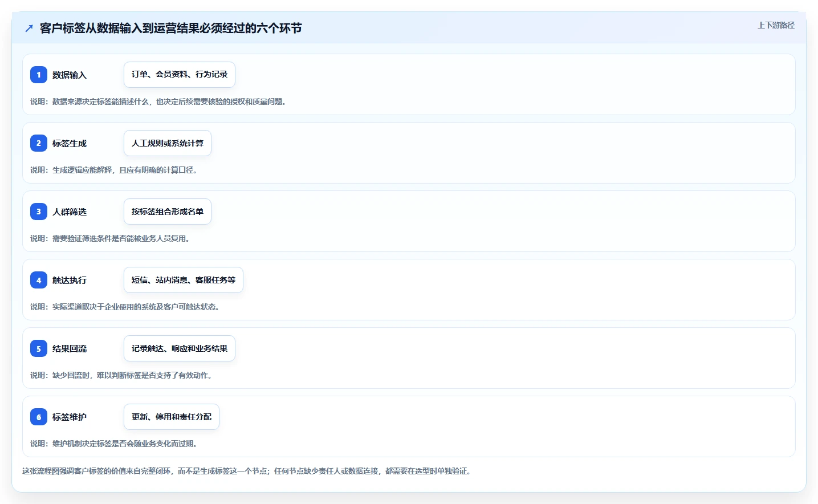This screenshot has width=818, height=504.
Task: Click the note about 验证筛选条件能否复用
Action: [x=110, y=238]
